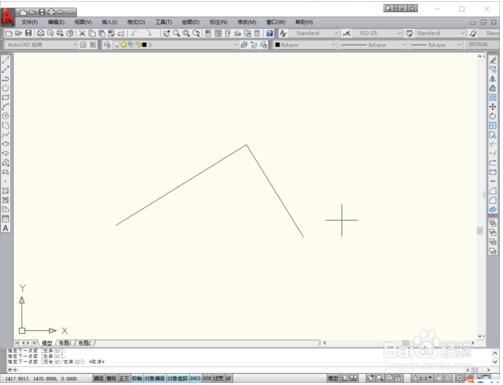This screenshot has width=503, height=385.
Task: Open the File (F) menu
Action: tap(30, 22)
